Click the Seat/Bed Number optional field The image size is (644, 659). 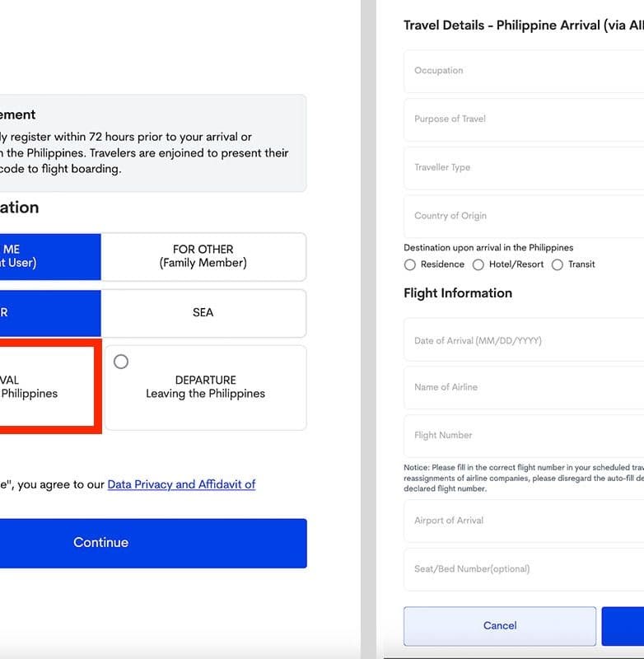pos(524,568)
